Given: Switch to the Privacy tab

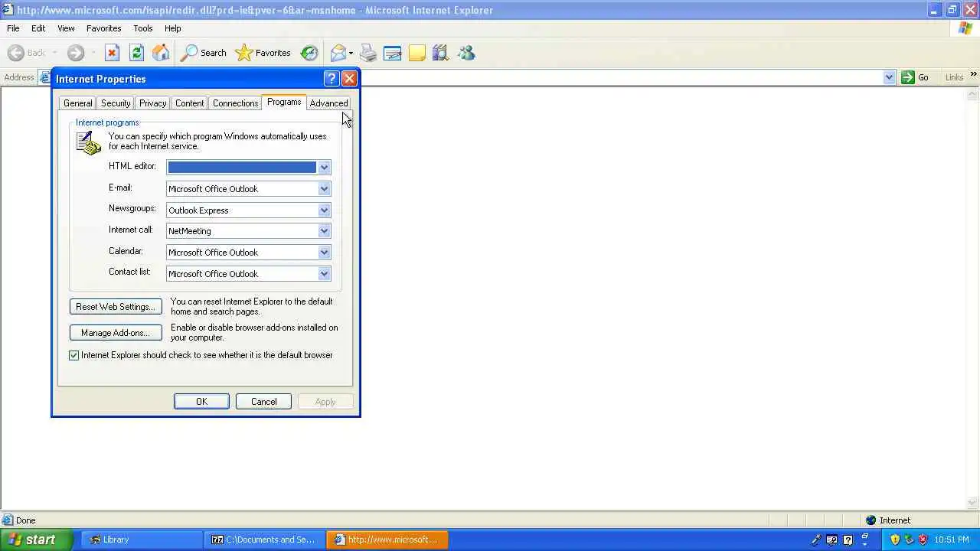Looking at the screenshot, I should [x=152, y=103].
